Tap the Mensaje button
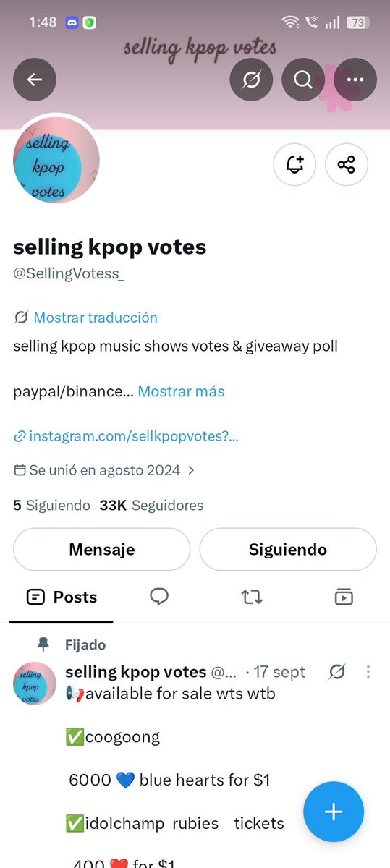The width and height of the screenshot is (390, 868). pyautogui.click(x=102, y=550)
